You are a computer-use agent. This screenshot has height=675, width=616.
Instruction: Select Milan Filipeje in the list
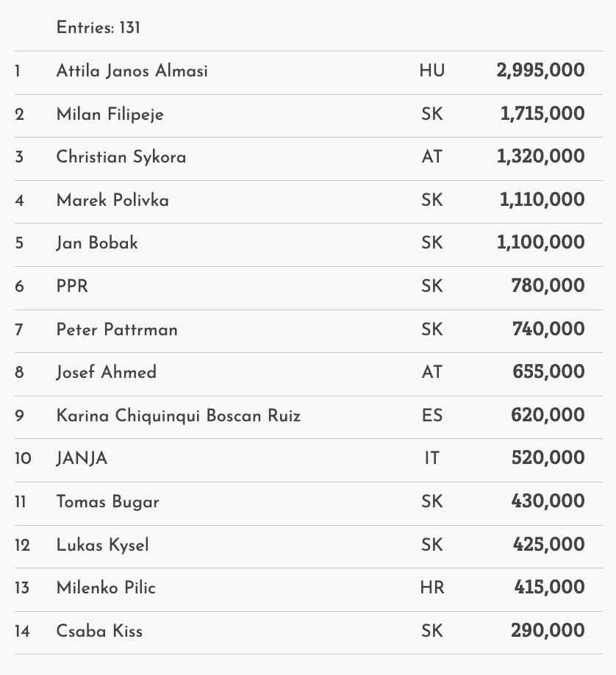(x=110, y=114)
